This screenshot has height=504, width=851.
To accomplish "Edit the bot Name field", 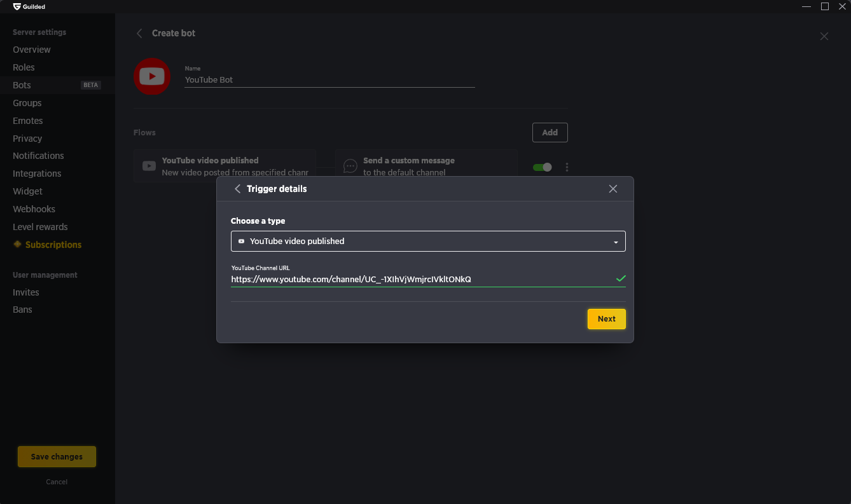I will pyautogui.click(x=329, y=80).
